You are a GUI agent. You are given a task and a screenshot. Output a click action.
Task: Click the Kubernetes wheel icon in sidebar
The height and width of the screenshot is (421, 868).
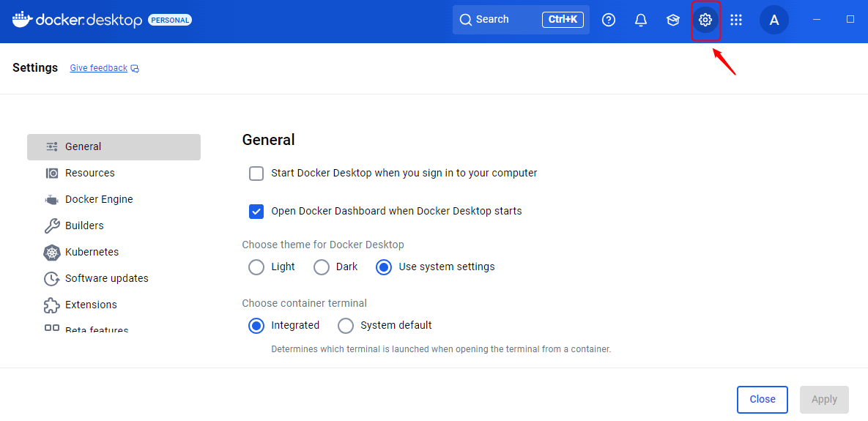click(52, 253)
